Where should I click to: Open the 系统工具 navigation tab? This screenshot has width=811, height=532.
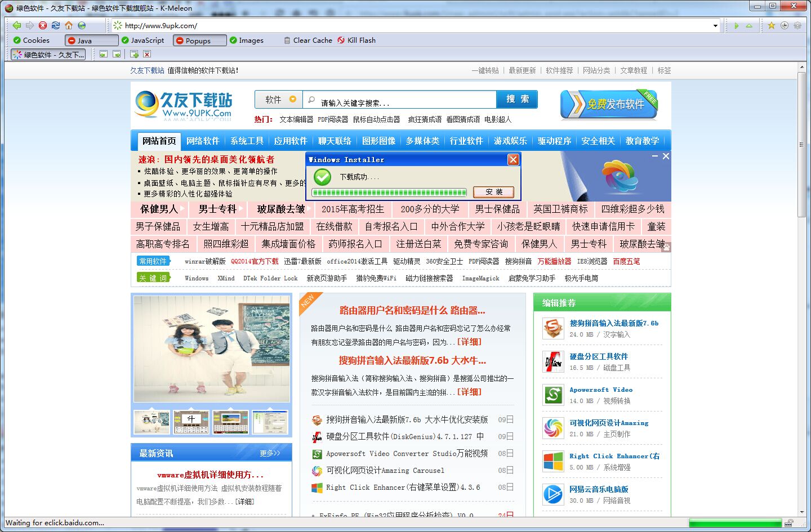click(247, 141)
